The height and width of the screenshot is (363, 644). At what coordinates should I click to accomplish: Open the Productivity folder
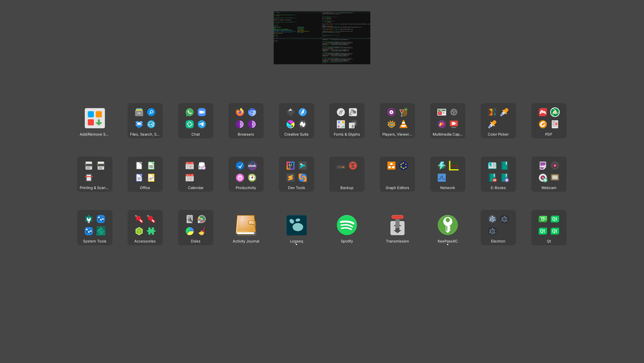(x=245, y=174)
